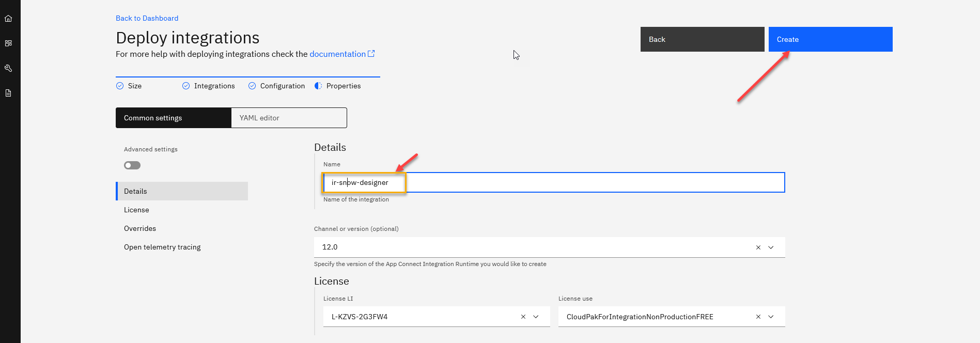Click the wrench icon in left sidebar
The height and width of the screenshot is (343, 980).
[8, 68]
